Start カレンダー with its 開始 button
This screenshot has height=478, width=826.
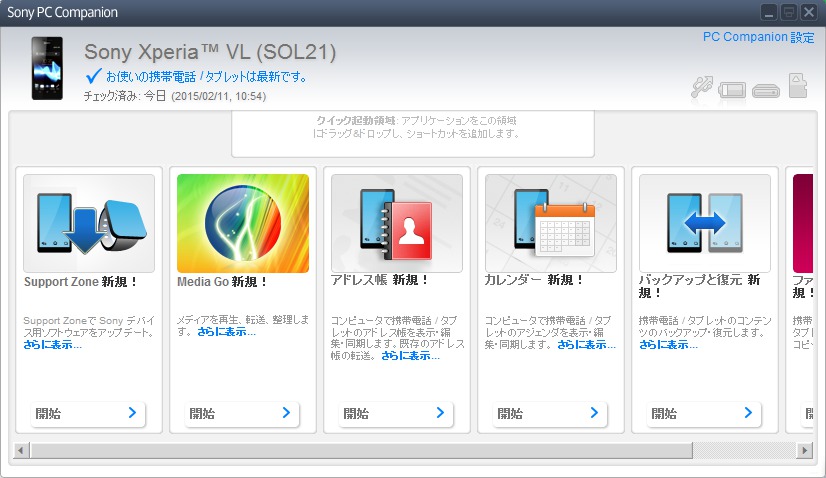[x=549, y=414]
